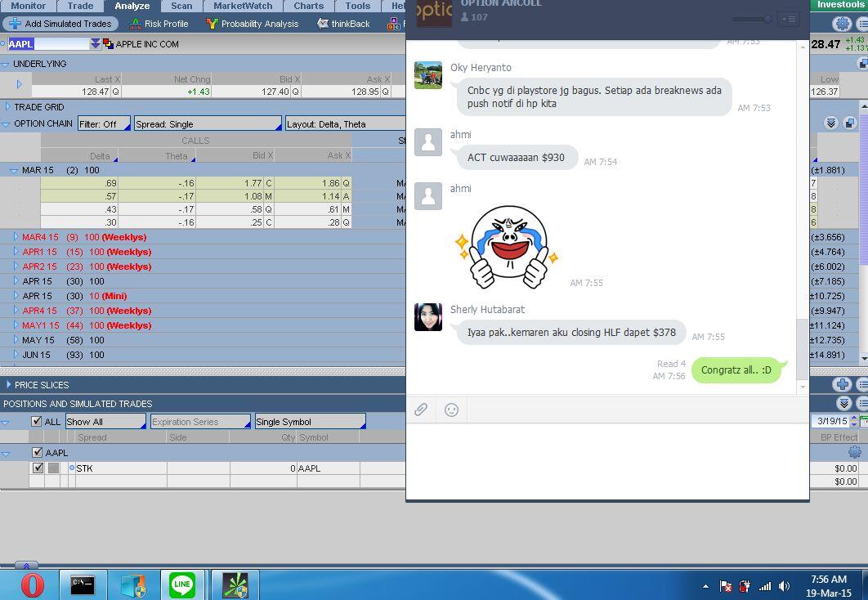This screenshot has width=868, height=600.
Task: Click the Investools button
Action: pyautogui.click(x=838, y=5)
